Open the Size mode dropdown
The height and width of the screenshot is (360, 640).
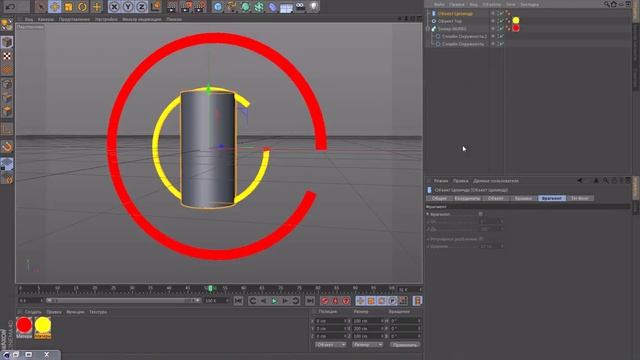coord(367,344)
